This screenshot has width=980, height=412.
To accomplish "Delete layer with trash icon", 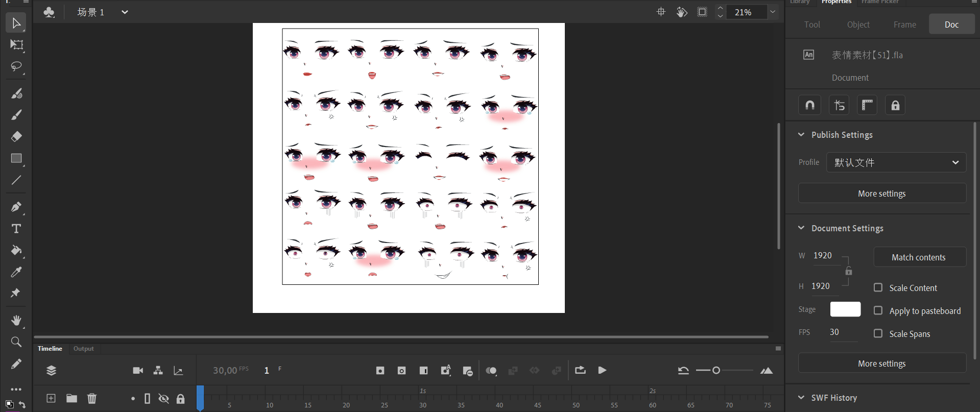I will click(x=92, y=398).
